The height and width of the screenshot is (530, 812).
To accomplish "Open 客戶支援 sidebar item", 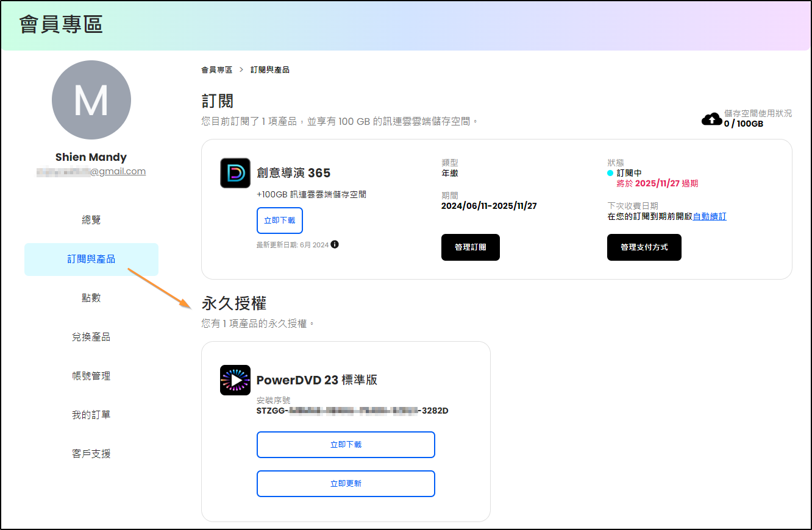I will tap(91, 454).
